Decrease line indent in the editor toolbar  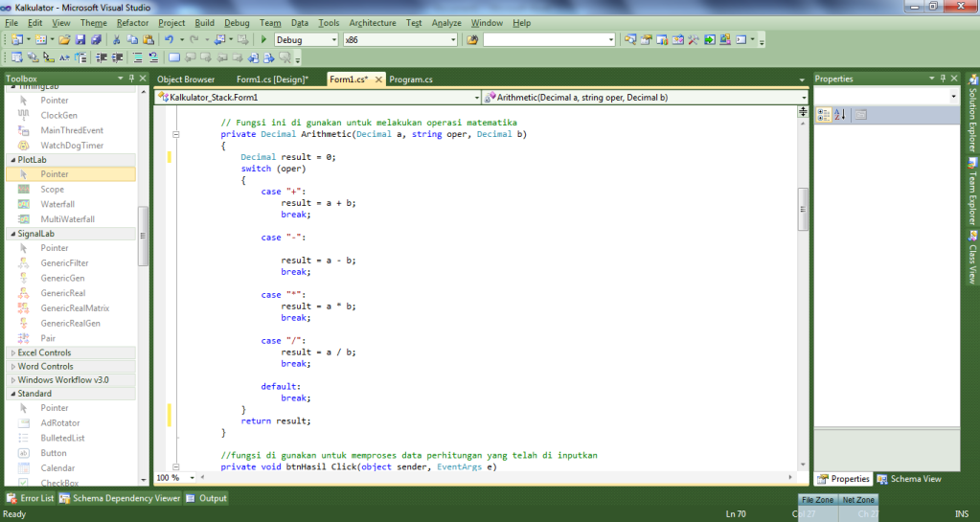[102, 57]
